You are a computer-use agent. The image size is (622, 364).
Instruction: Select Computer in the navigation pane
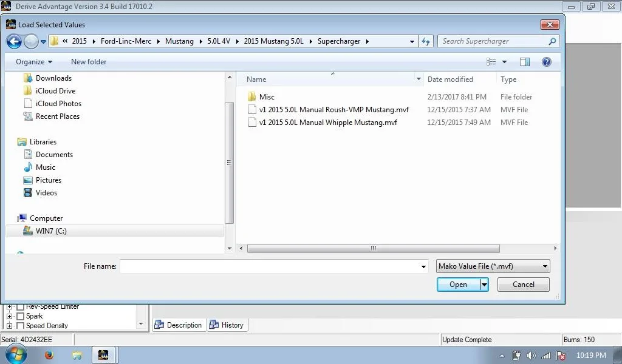46,218
